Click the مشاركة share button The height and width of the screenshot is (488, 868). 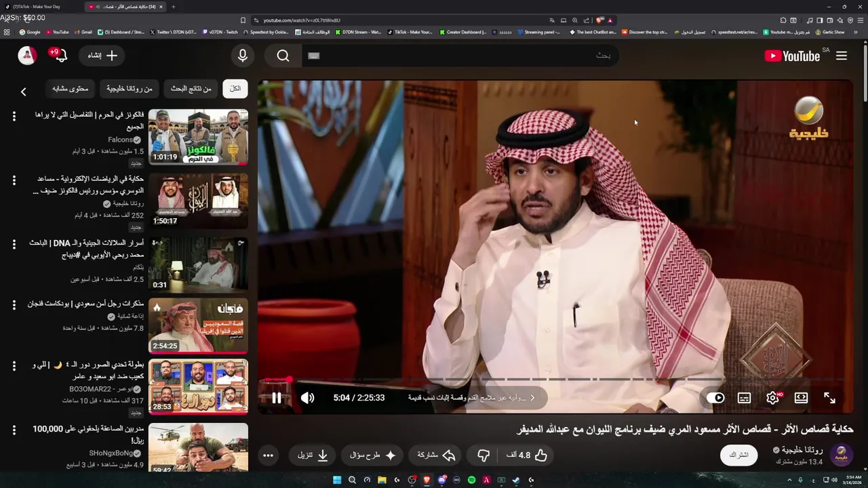(436, 455)
